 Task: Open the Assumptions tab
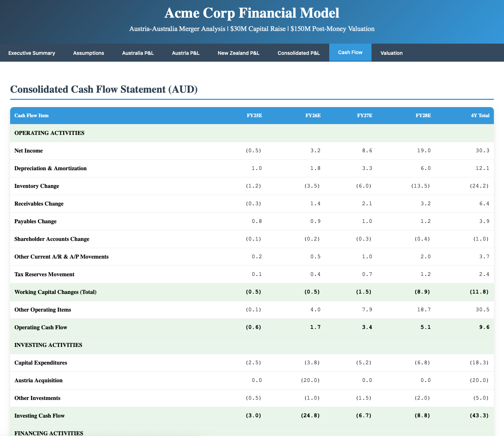point(88,53)
